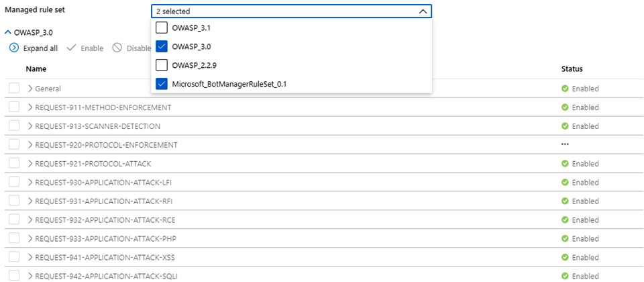The width and height of the screenshot is (644, 282).
Task: Sort by the Status column header
Action: coord(572,68)
